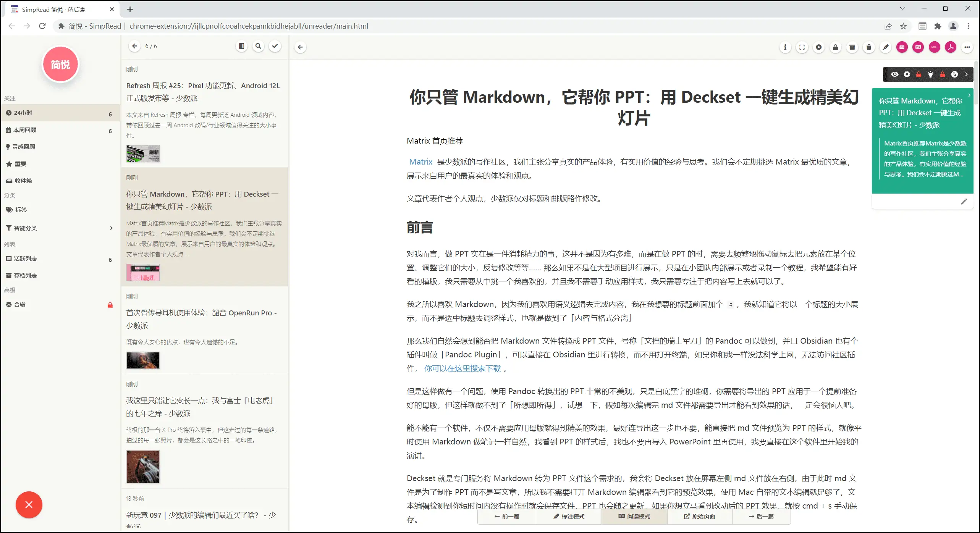
Task: Toggle list layout with the half-panel icon
Action: point(242,46)
